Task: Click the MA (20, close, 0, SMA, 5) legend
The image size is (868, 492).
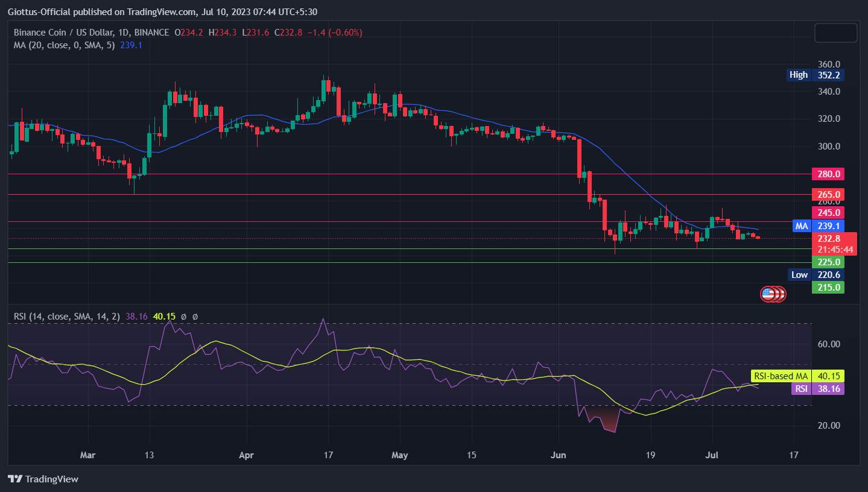Action: tap(64, 45)
